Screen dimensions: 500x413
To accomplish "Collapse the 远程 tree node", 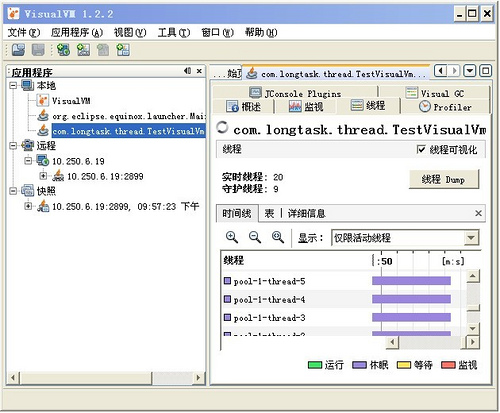I will click(13, 146).
